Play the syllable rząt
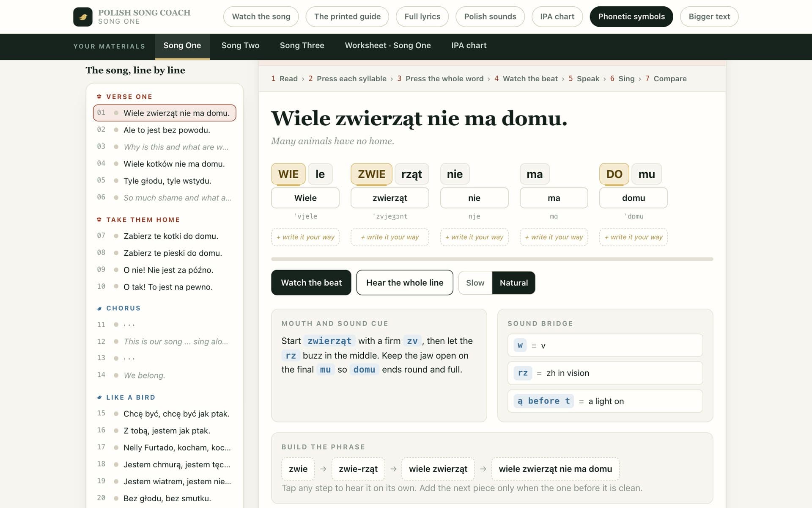The image size is (812, 508). click(x=411, y=174)
